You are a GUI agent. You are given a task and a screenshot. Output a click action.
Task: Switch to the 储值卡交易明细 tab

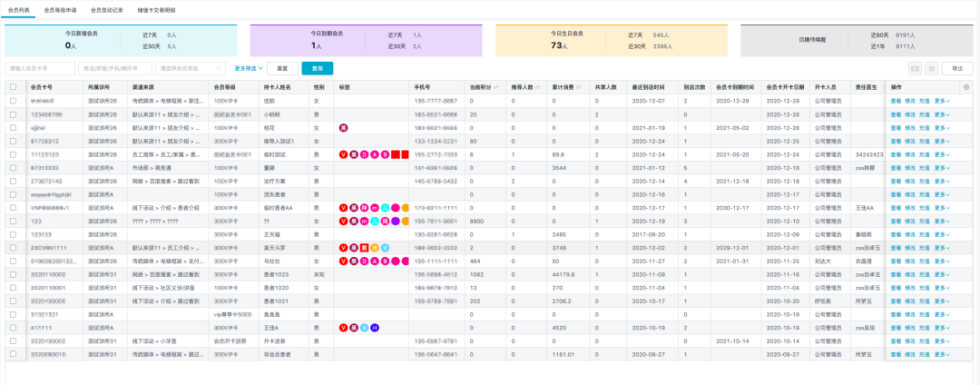[x=157, y=11]
